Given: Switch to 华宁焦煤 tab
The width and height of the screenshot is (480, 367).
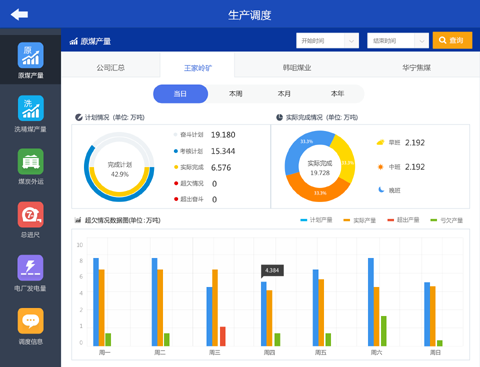Looking at the screenshot, I should tap(416, 68).
